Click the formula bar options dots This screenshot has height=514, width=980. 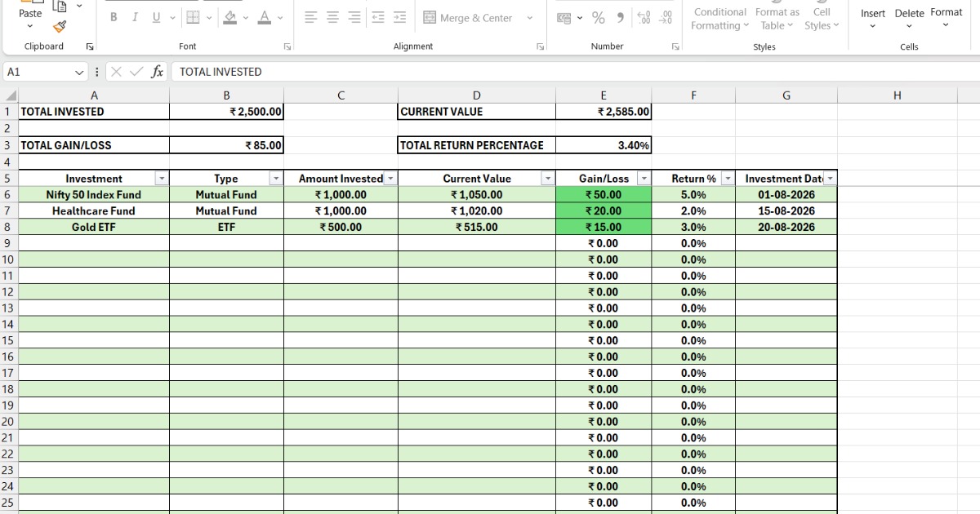click(x=98, y=72)
